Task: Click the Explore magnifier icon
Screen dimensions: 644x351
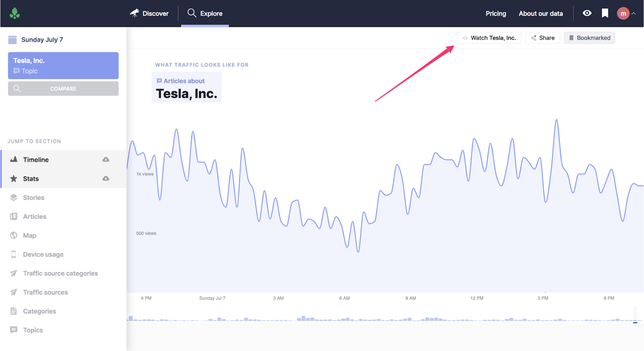Action: (192, 13)
